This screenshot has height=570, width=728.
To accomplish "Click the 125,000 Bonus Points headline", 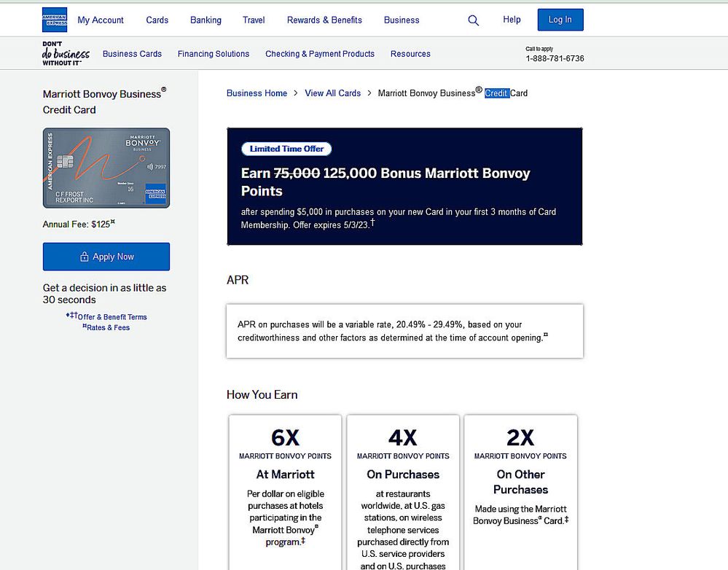I will 385,181.
